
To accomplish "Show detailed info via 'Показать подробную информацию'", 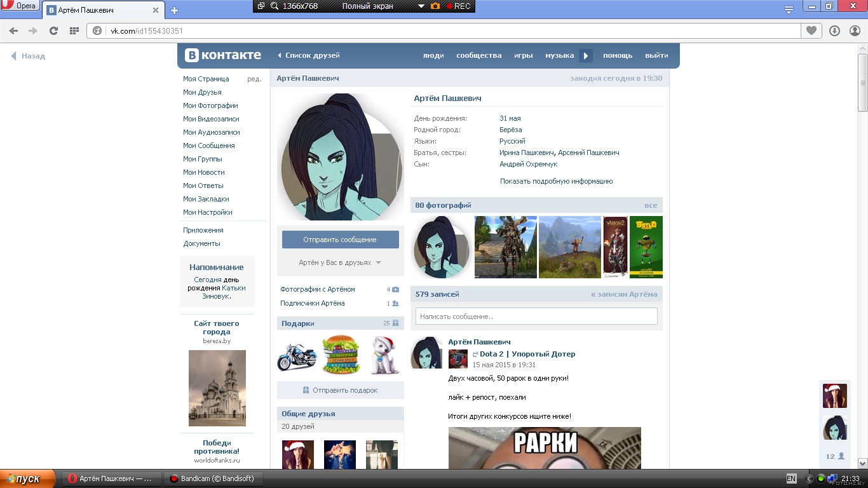I will coord(556,181).
